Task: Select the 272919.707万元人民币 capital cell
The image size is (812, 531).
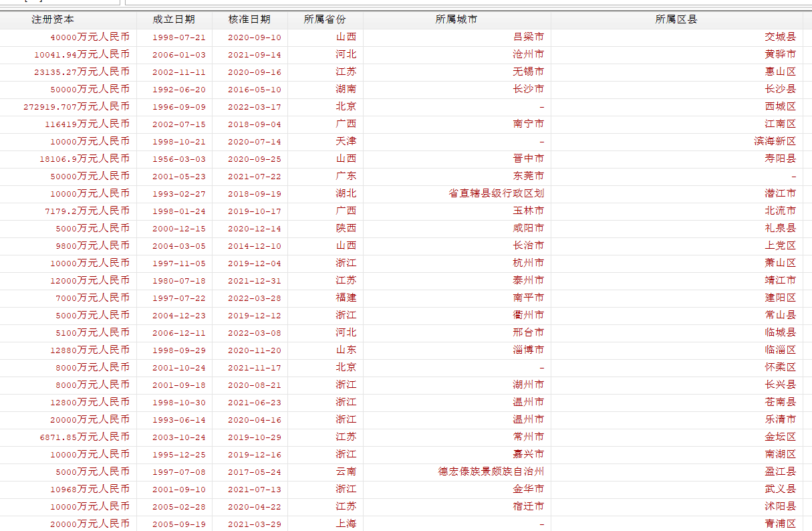Action: pyautogui.click(x=77, y=106)
